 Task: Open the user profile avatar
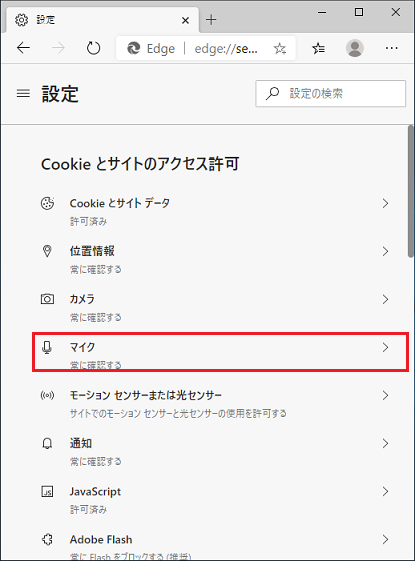[x=355, y=48]
